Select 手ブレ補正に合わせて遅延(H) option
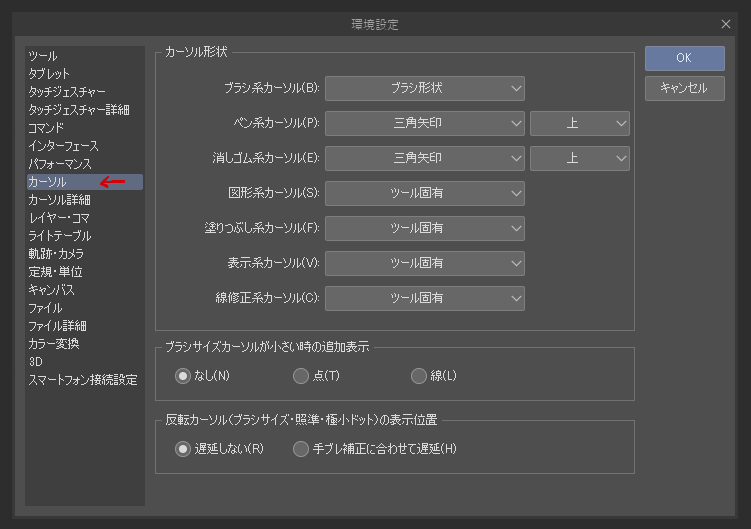 pyautogui.click(x=301, y=449)
